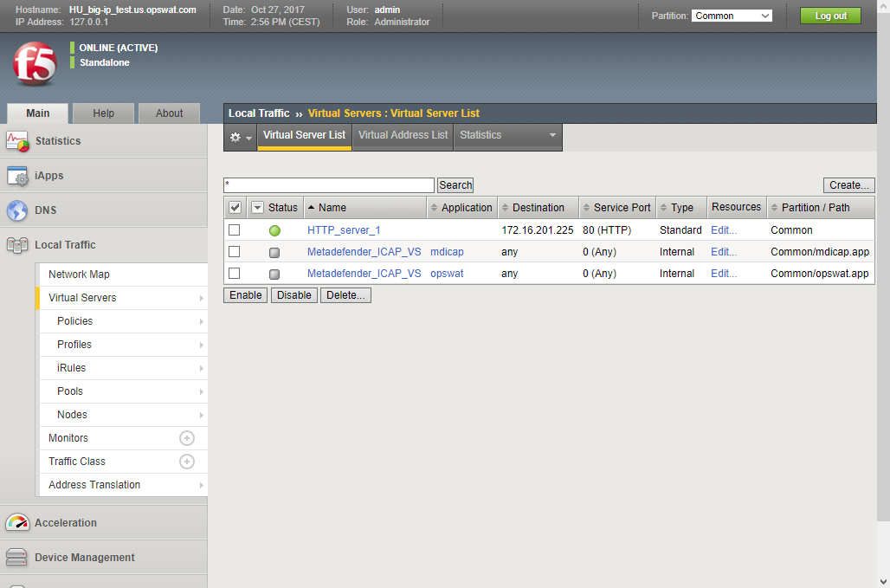
Task: Open Statistics section icon in sidebar
Action: (x=17, y=141)
